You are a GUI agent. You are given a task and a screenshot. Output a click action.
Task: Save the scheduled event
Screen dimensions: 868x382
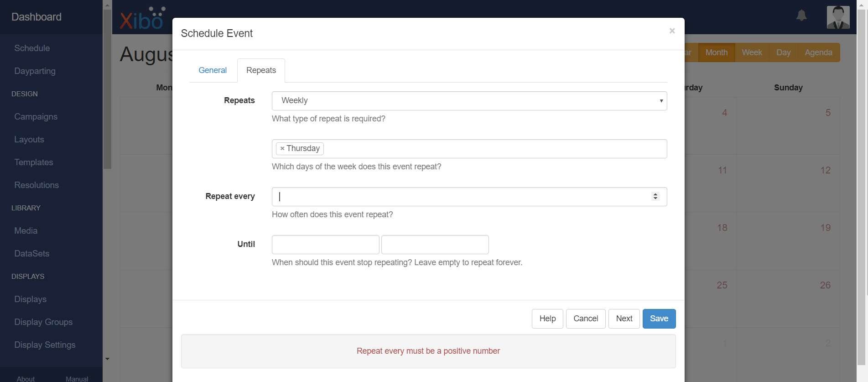point(659,319)
